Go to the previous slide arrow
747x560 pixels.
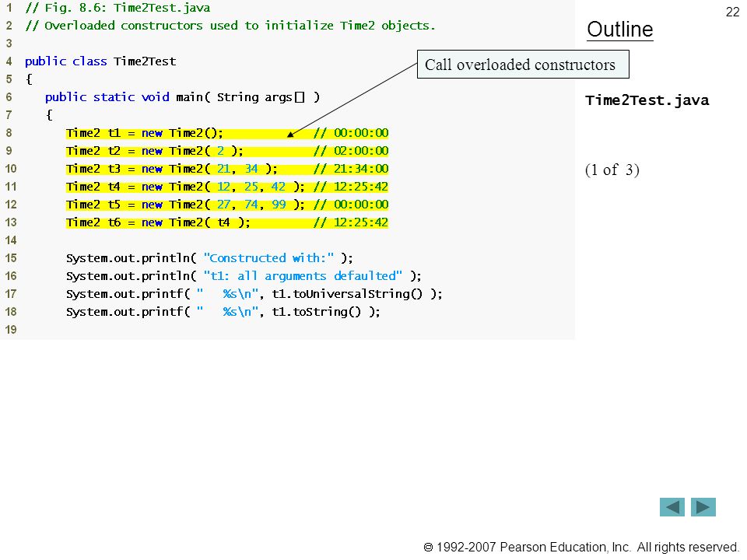point(672,507)
